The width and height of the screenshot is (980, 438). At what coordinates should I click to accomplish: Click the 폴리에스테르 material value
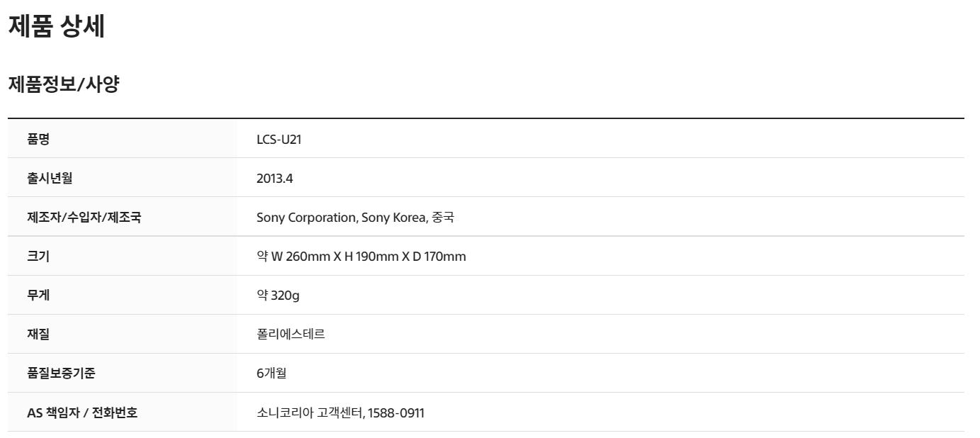tap(291, 334)
